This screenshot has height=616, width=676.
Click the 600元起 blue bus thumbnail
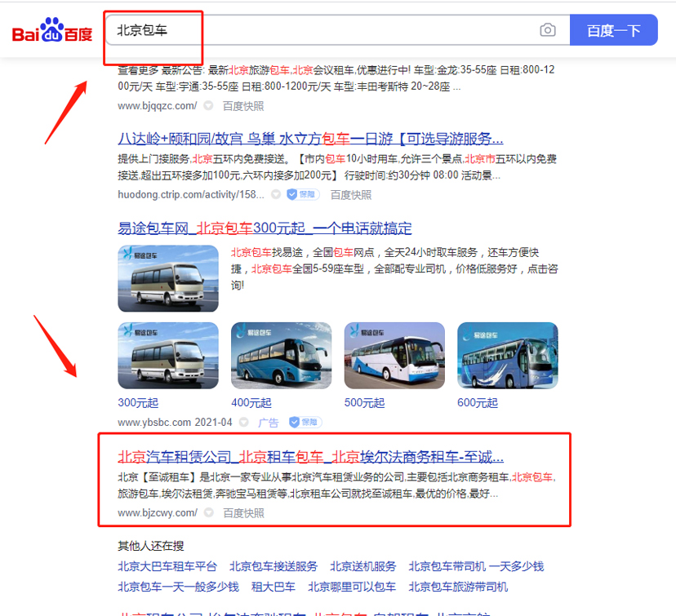[x=508, y=356]
